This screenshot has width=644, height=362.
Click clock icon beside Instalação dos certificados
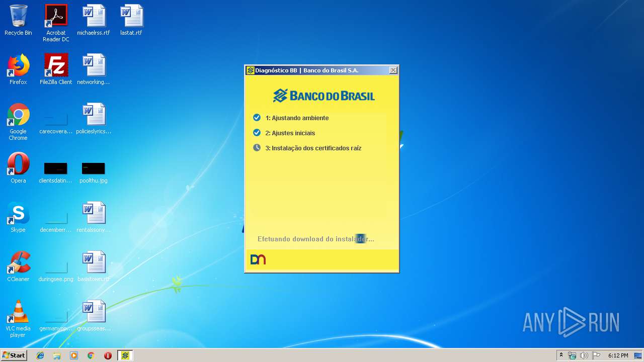coord(257,148)
